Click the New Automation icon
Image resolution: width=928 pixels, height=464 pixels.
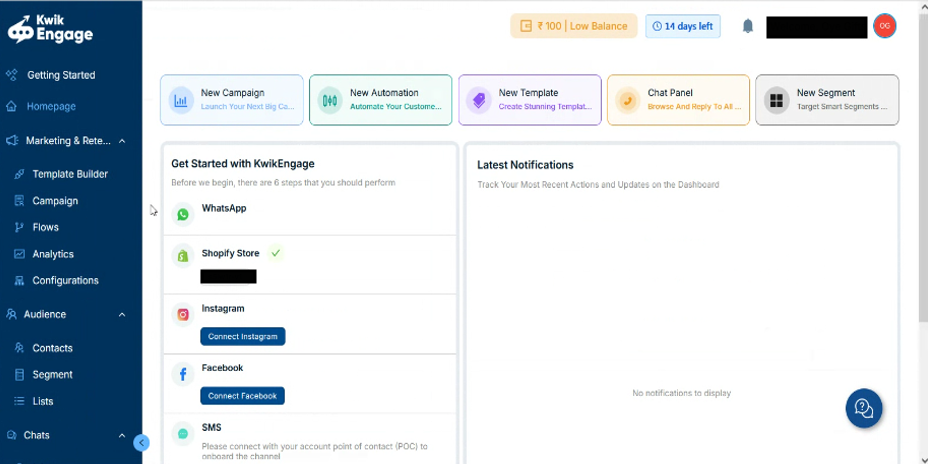click(330, 100)
